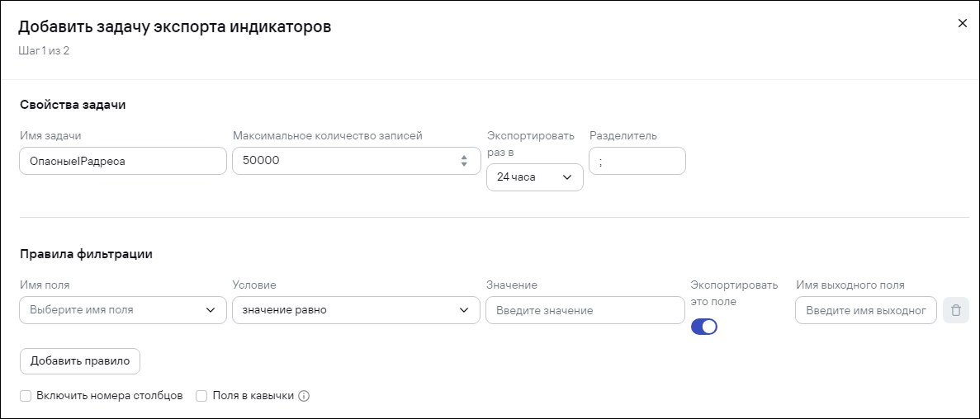Screen dimensions: 980x419
Task: Open the field name dropdown
Action: point(123,310)
